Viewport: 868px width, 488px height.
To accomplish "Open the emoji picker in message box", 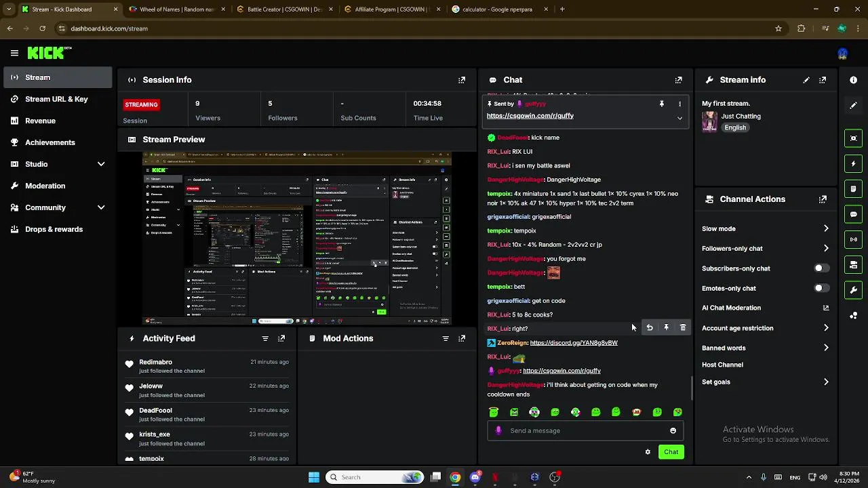I will pyautogui.click(x=673, y=430).
